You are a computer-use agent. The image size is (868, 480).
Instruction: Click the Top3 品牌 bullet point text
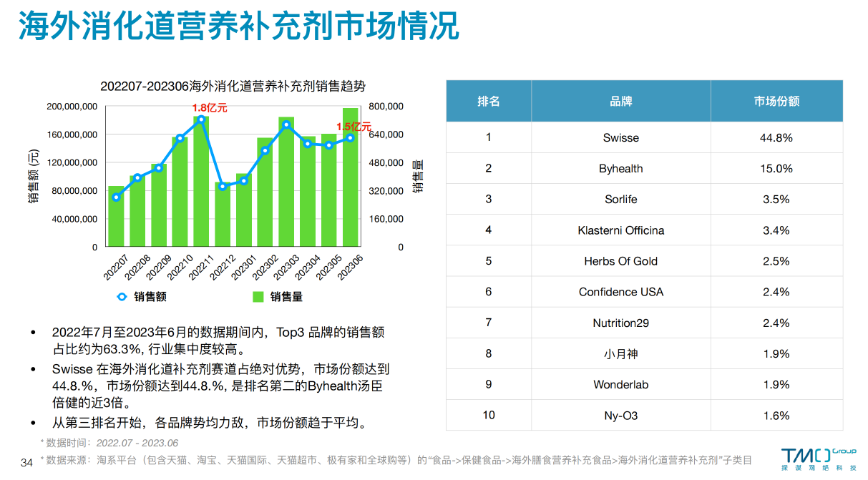click(x=219, y=341)
